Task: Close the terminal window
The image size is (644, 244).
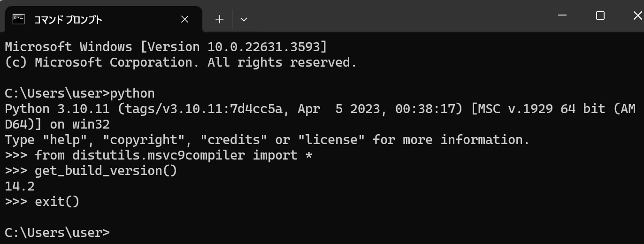Action: click(636, 15)
